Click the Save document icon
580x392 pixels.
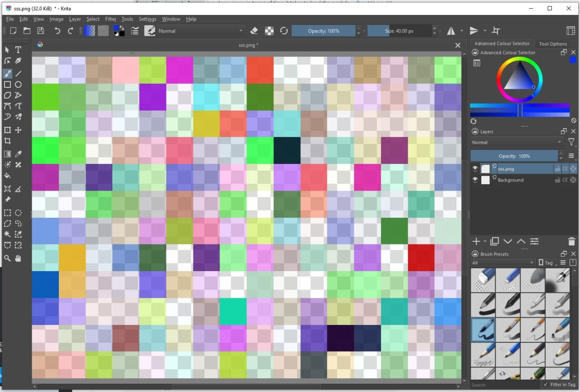[41, 31]
